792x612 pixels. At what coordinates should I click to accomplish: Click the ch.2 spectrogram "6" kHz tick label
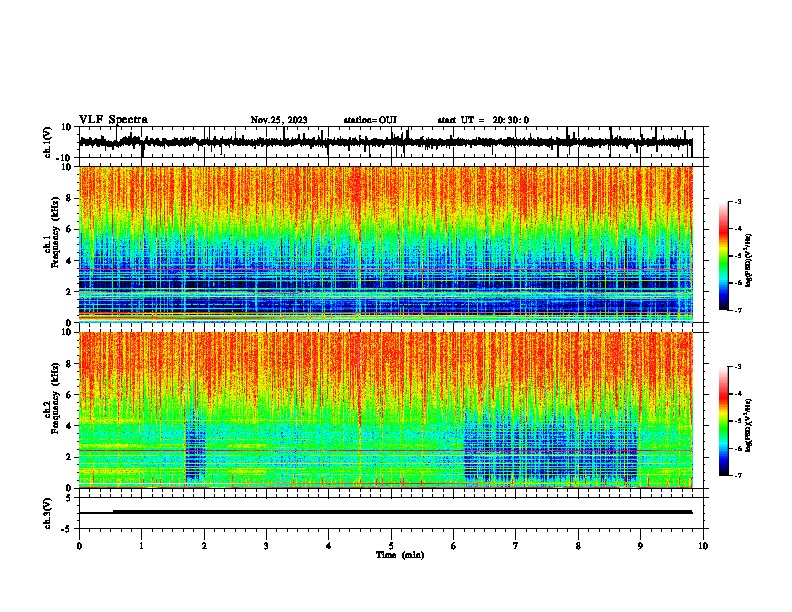(x=69, y=395)
